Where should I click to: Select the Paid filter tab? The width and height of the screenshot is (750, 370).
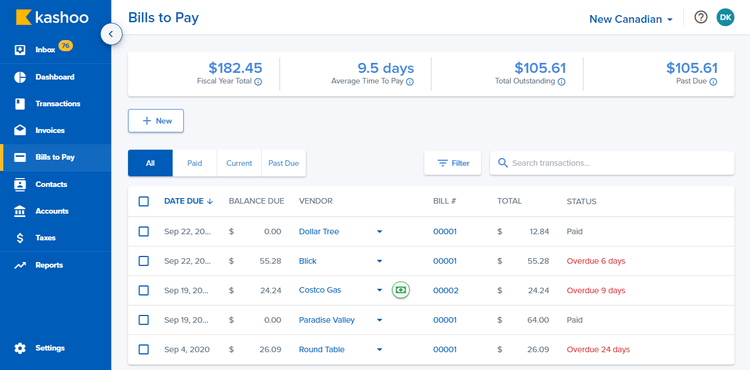click(x=195, y=163)
